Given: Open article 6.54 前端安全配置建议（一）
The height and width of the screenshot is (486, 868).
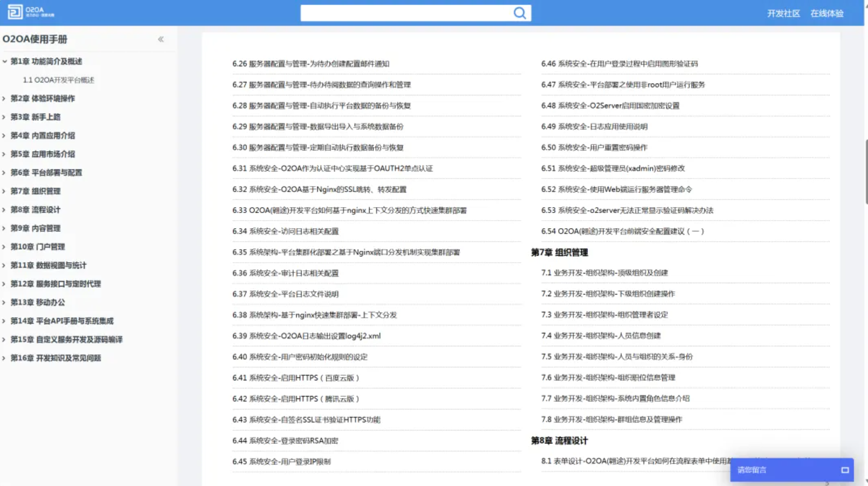Looking at the screenshot, I should point(623,231).
